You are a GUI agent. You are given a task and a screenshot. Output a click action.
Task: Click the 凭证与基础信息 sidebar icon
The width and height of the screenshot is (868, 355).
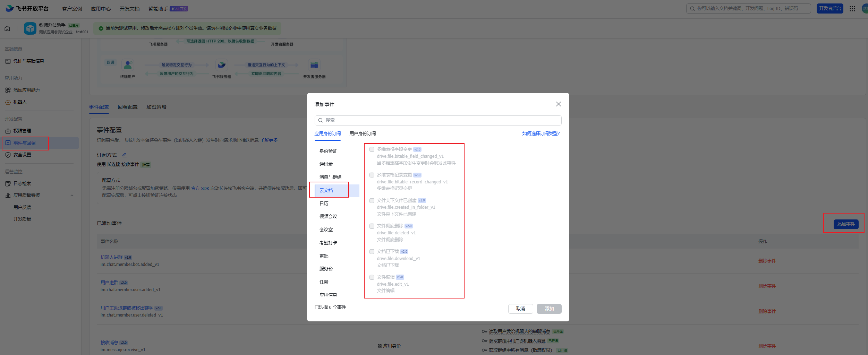pyautogui.click(x=8, y=61)
